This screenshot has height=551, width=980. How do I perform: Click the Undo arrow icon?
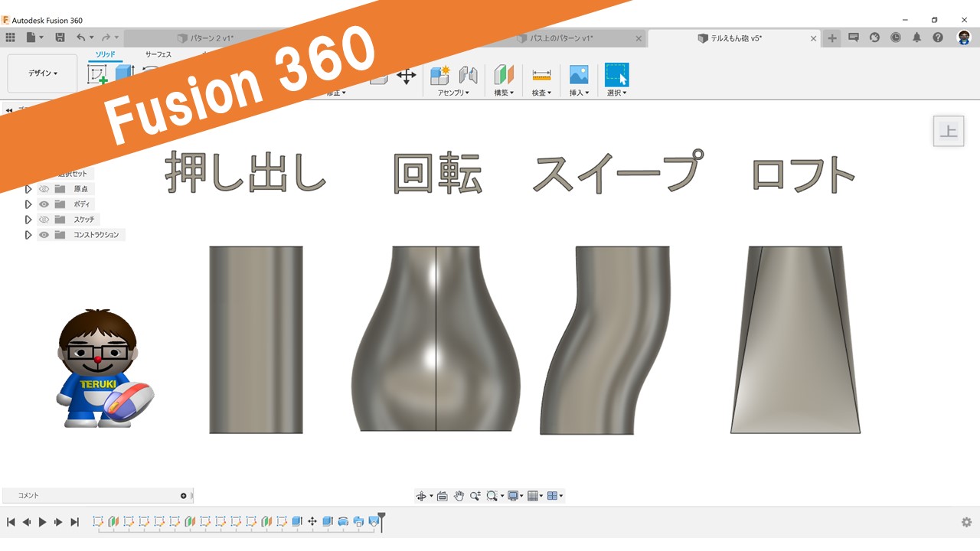click(80, 37)
